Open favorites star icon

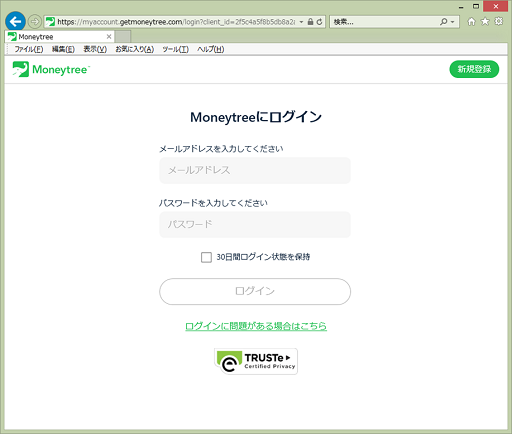point(485,22)
